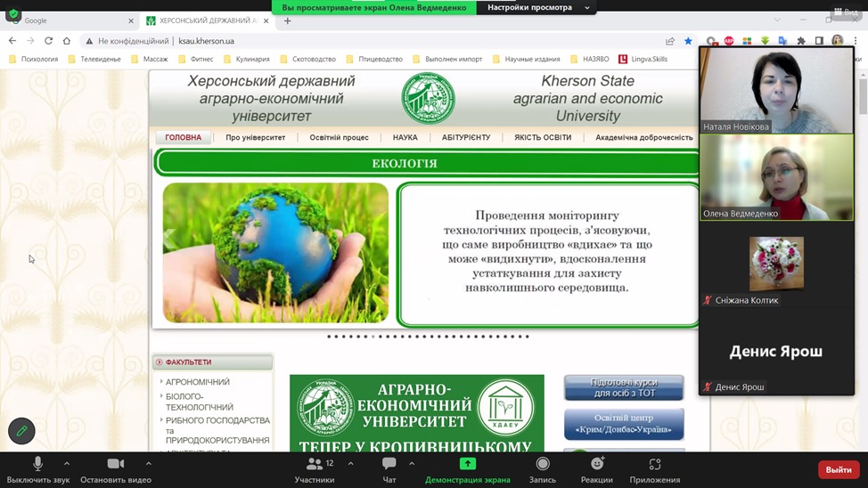Switch view with Вид button
Image resolution: width=868 pixels, height=488 pixels.
[x=846, y=12]
